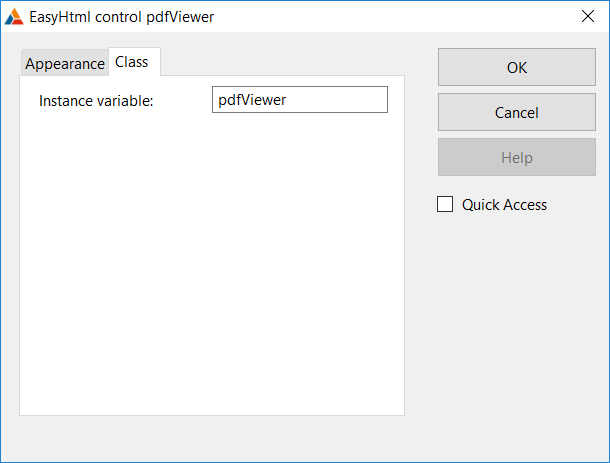The height and width of the screenshot is (463, 610).
Task: Focus the pdfViewer text in the input box
Action: click(252, 100)
